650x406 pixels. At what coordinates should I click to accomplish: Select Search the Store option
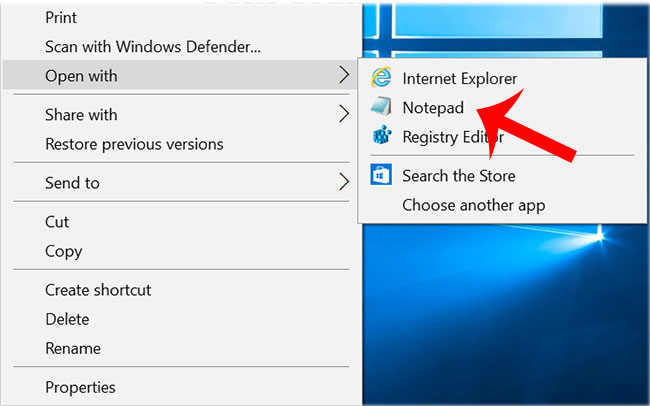click(459, 176)
